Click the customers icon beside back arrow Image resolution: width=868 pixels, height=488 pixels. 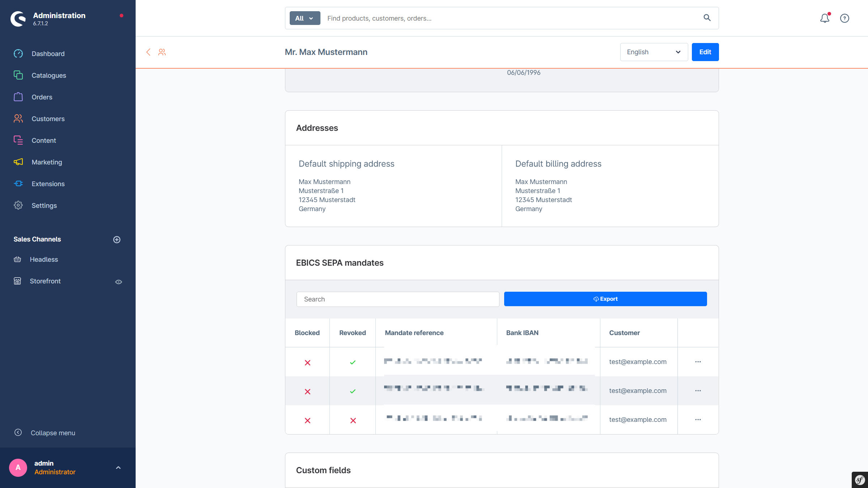tap(162, 52)
